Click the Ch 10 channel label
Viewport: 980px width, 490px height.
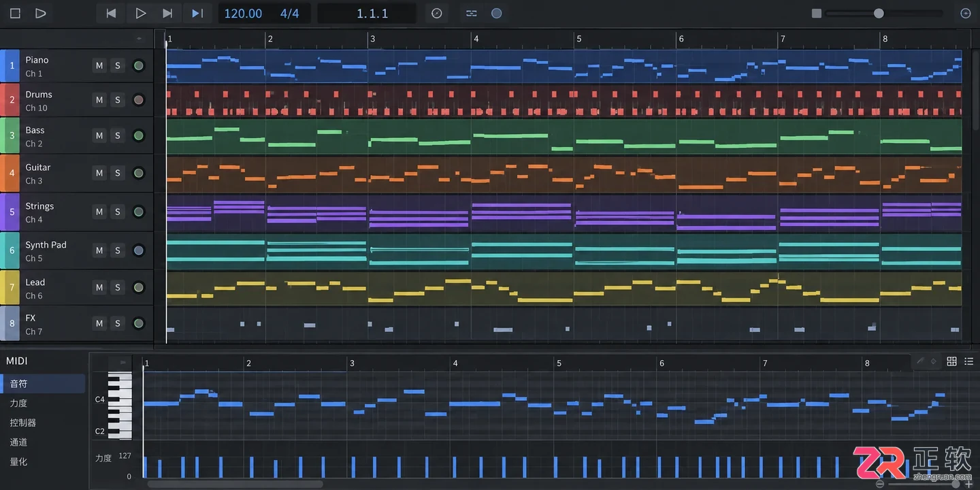click(x=37, y=108)
